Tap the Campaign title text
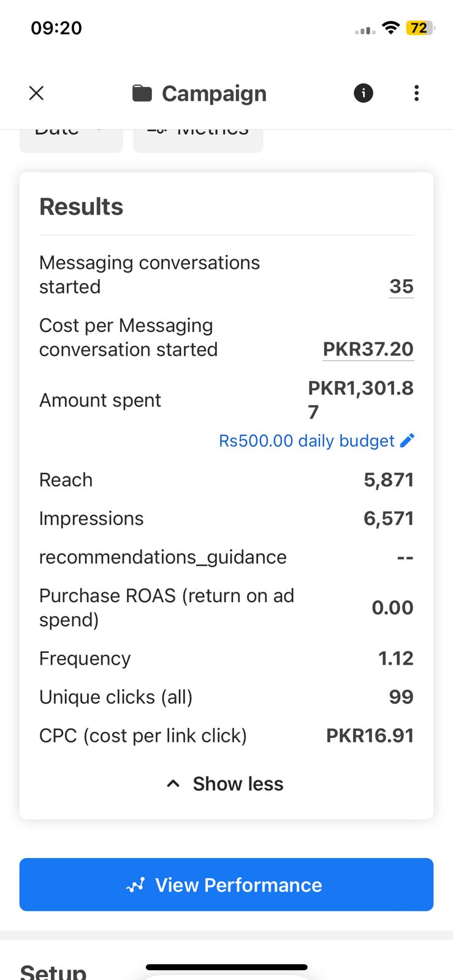The image size is (453, 980). point(214,94)
